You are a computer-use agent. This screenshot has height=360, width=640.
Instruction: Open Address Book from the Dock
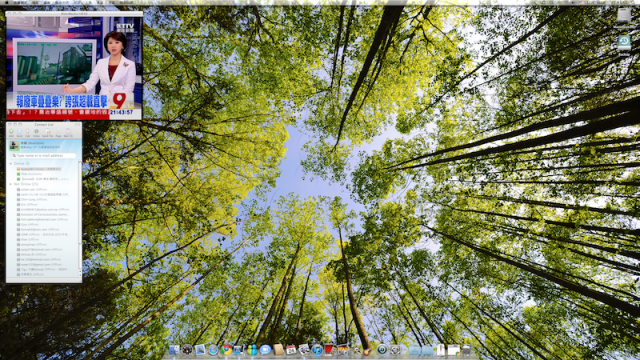(278, 349)
